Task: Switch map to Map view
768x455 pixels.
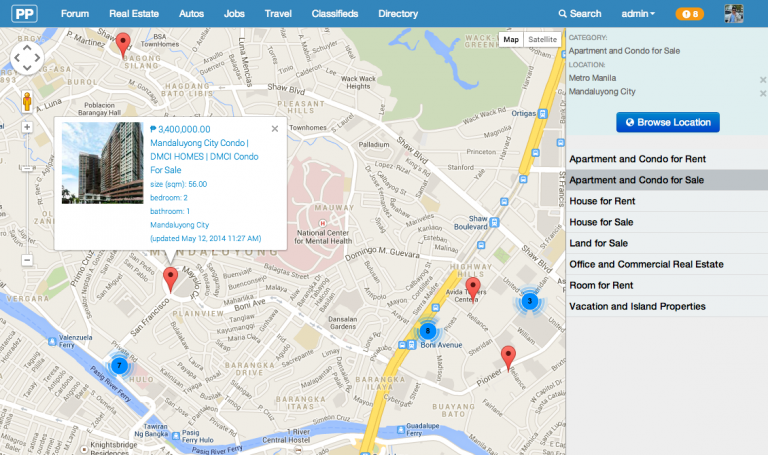Action: pos(511,39)
